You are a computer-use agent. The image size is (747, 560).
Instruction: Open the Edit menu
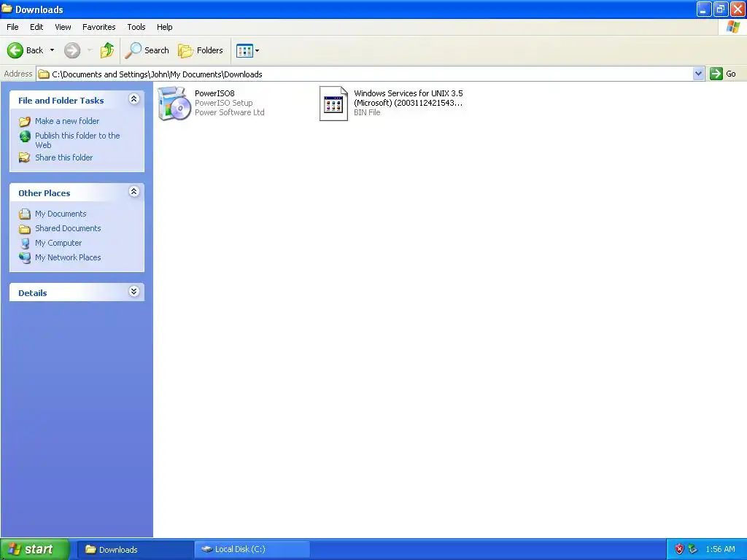[36, 27]
